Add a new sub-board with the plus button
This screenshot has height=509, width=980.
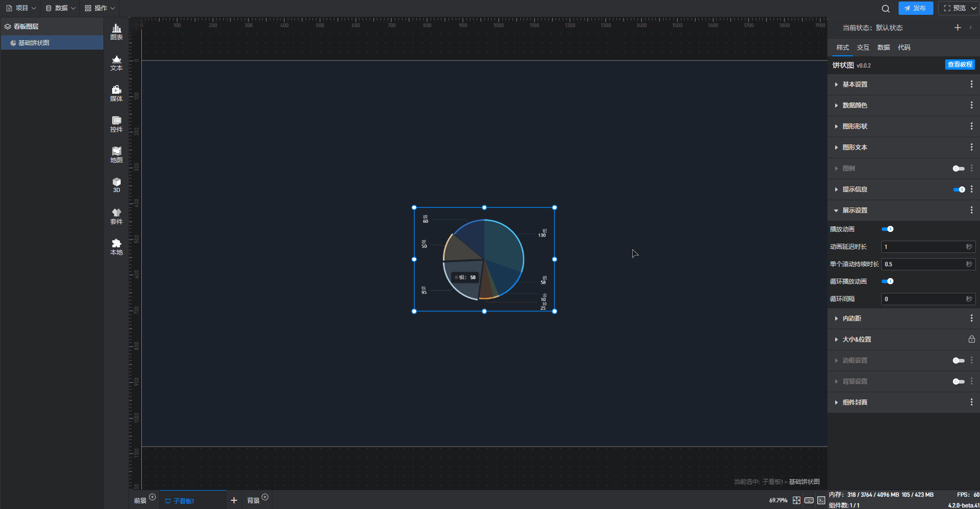coord(234,500)
